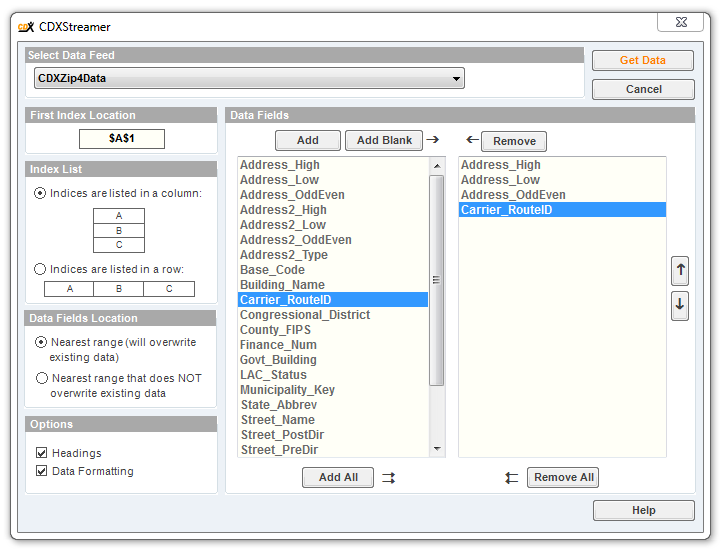Toggle the Headings checkbox
This screenshot has width=726, height=557.
42,452
